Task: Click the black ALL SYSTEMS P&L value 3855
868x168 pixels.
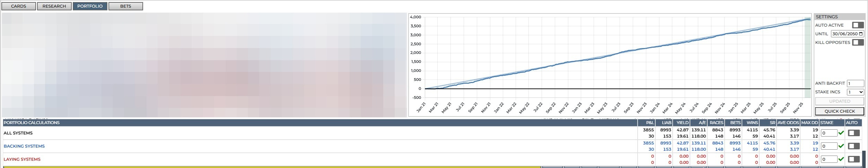Action: pos(648,130)
